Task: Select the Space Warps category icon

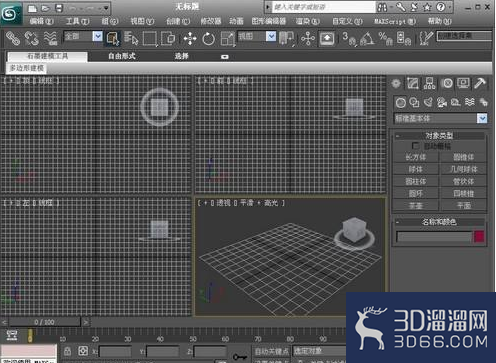Action: pos(470,102)
